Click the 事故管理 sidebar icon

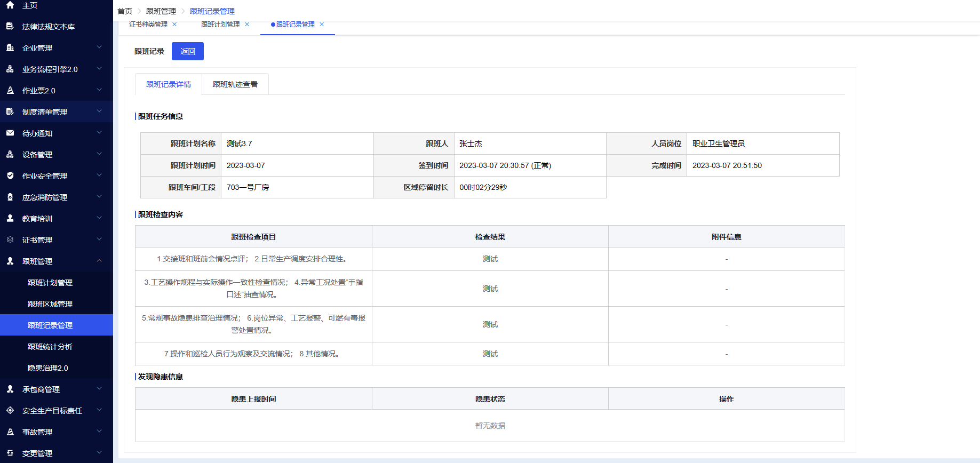click(x=10, y=432)
